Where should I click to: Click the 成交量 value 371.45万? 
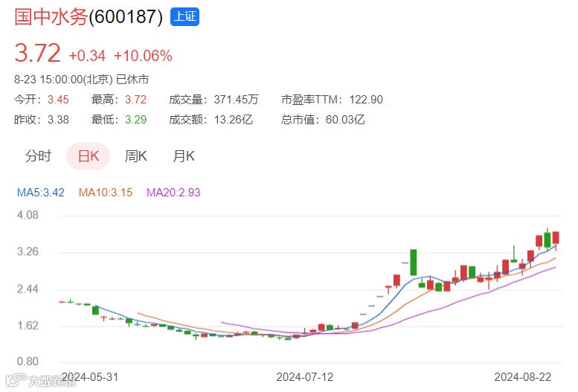point(236,99)
